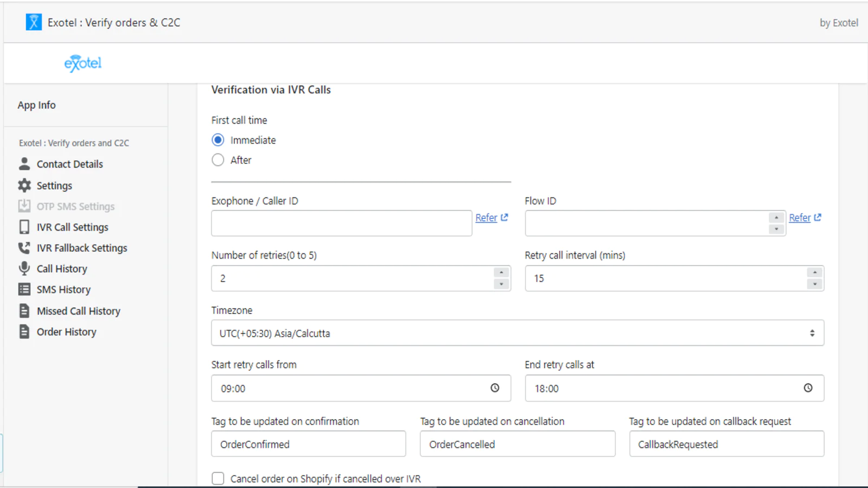Viewport: 868px width, 488px height.
Task: Click the 'by Exotel' text in header
Action: point(839,23)
